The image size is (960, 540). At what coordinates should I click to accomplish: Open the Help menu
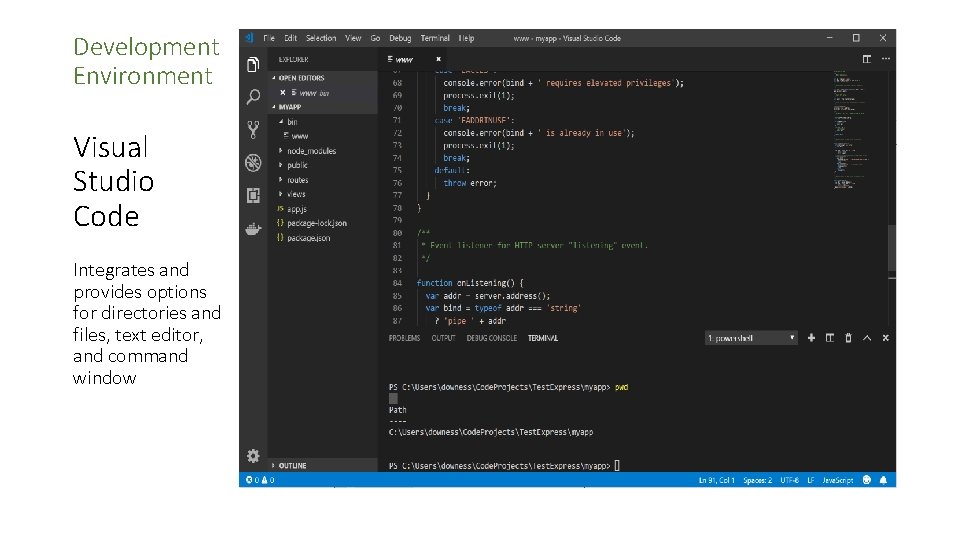(467, 38)
